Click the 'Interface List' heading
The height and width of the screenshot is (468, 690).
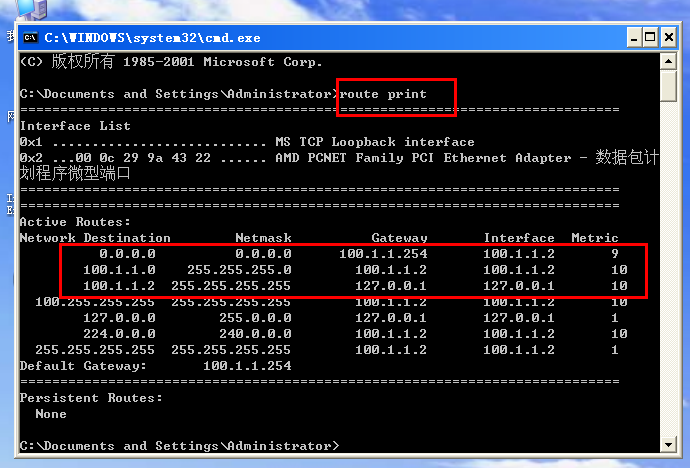coord(75,126)
